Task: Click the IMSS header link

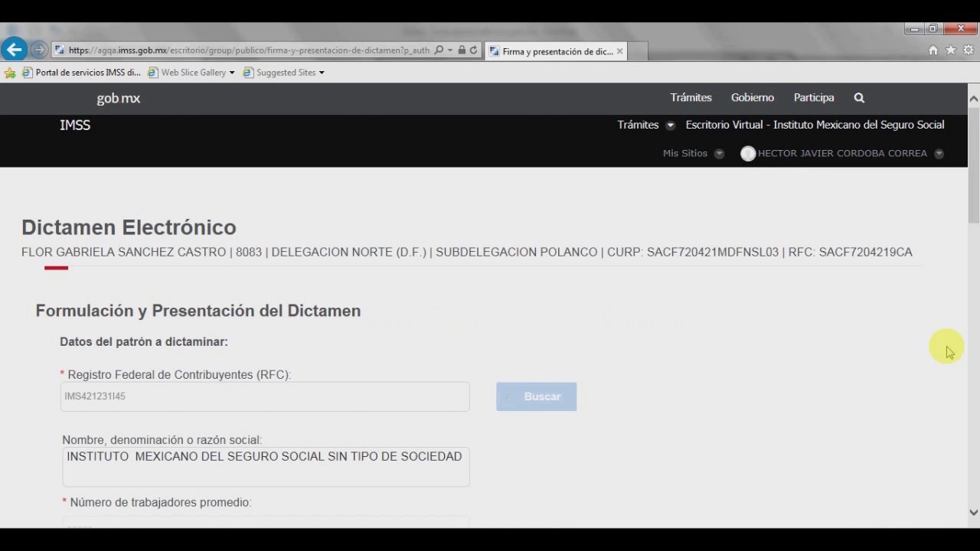Action: tap(75, 126)
